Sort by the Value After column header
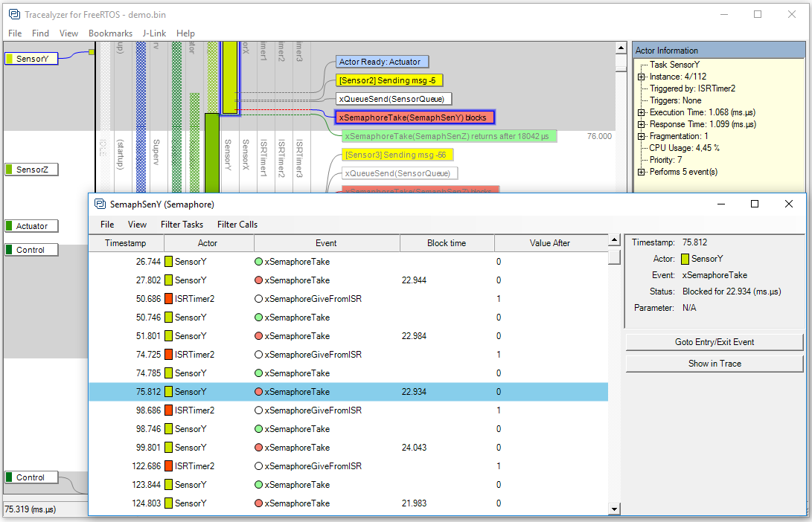This screenshot has height=522, width=812. click(551, 243)
